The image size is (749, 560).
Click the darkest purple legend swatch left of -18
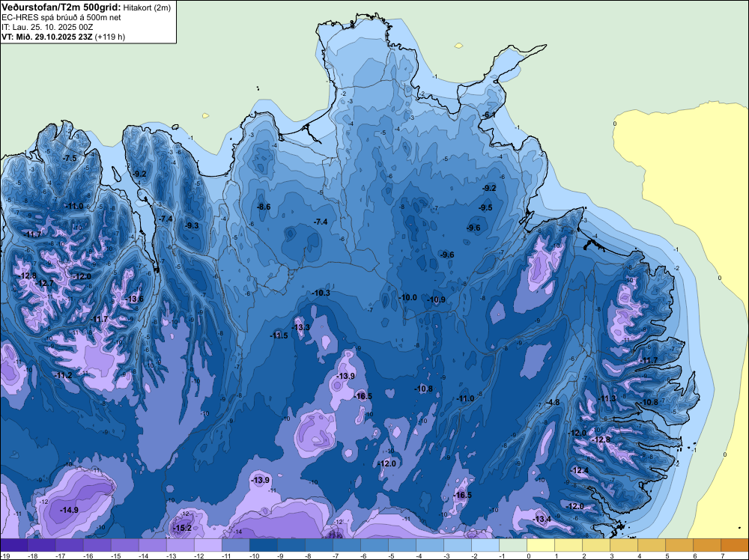tap(13, 545)
